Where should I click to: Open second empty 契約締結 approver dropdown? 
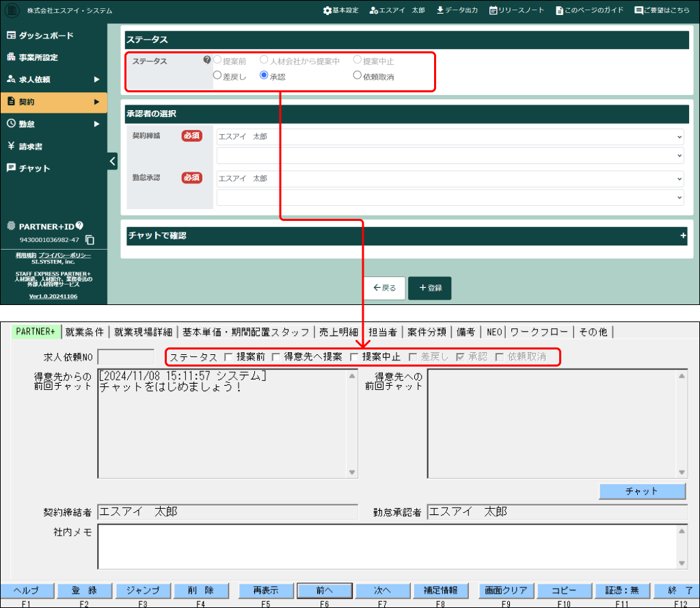tap(450, 155)
